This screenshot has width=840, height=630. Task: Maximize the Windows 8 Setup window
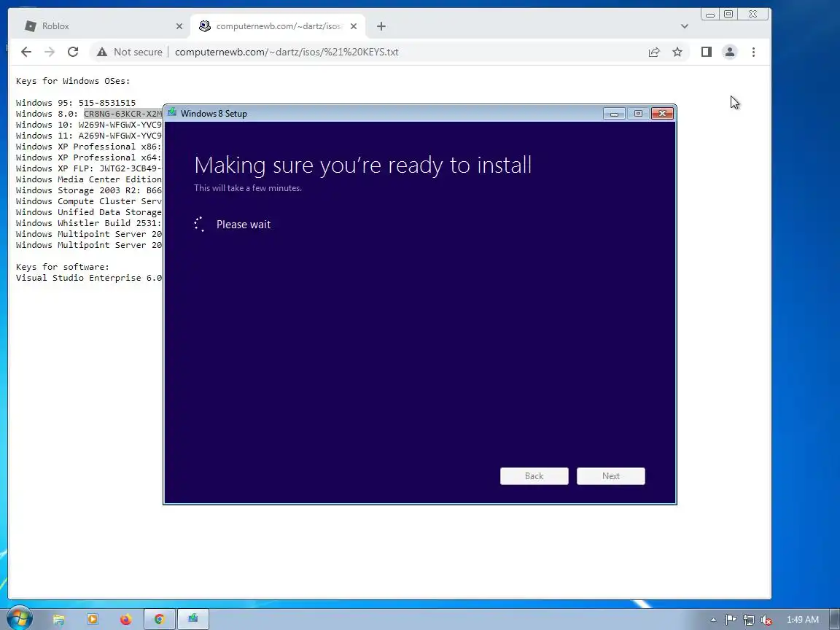pyautogui.click(x=637, y=114)
